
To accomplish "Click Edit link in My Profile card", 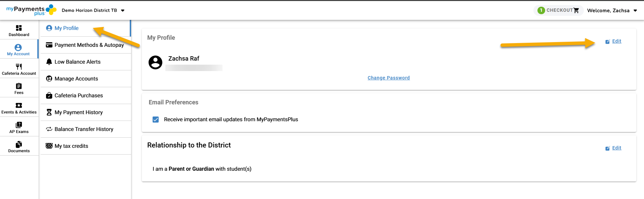I will pos(616,41).
